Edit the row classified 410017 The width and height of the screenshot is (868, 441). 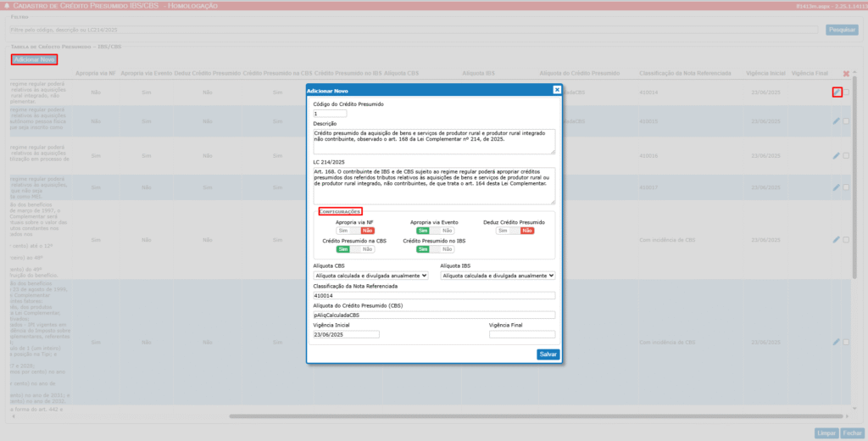pyautogui.click(x=837, y=187)
